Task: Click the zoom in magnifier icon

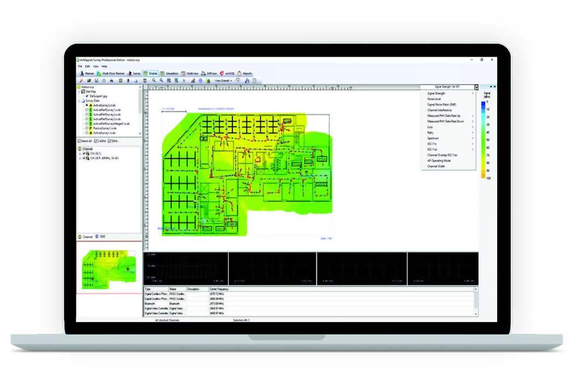Action: click(153, 80)
